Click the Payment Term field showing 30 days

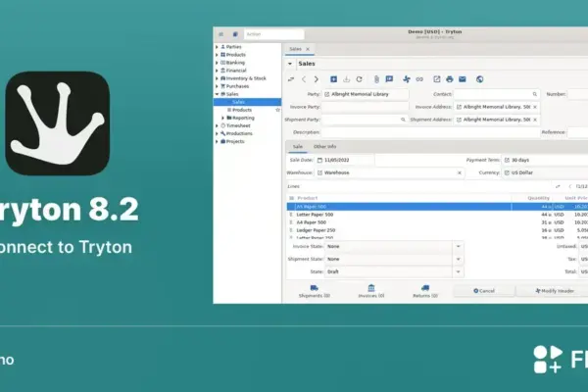(x=545, y=160)
